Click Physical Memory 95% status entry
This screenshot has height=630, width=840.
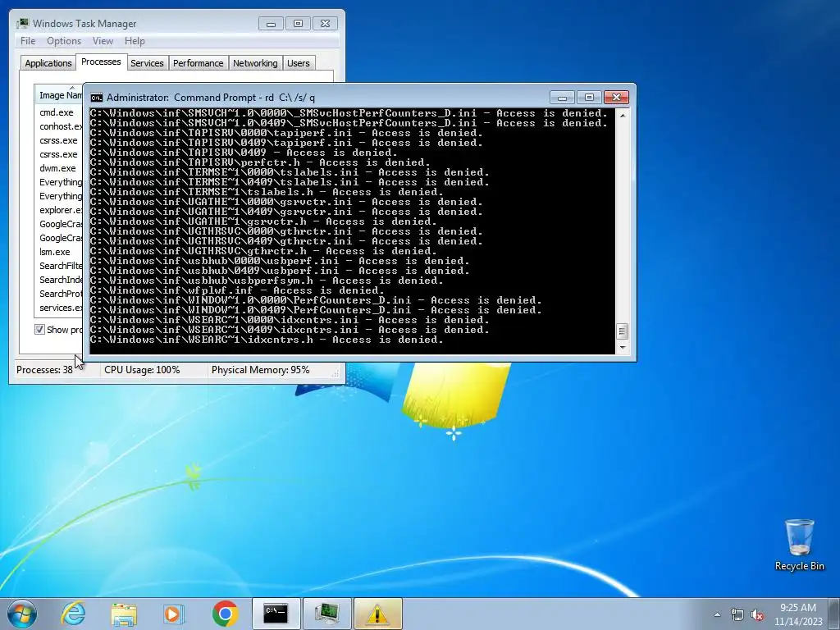pyautogui.click(x=260, y=370)
